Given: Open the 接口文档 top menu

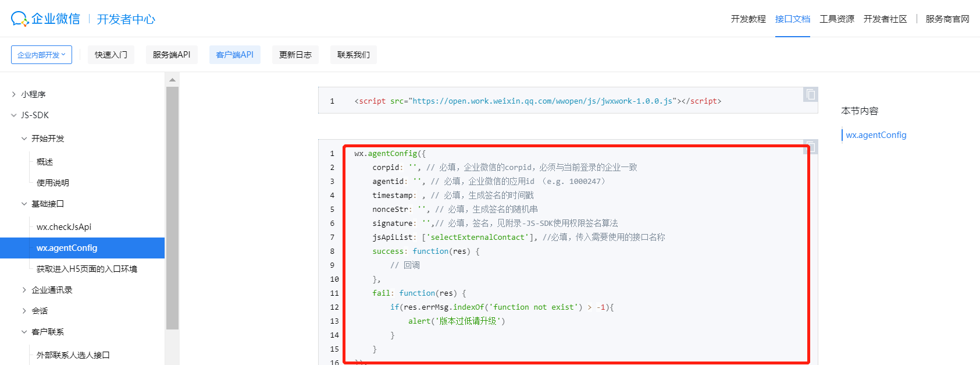Looking at the screenshot, I should [792, 19].
